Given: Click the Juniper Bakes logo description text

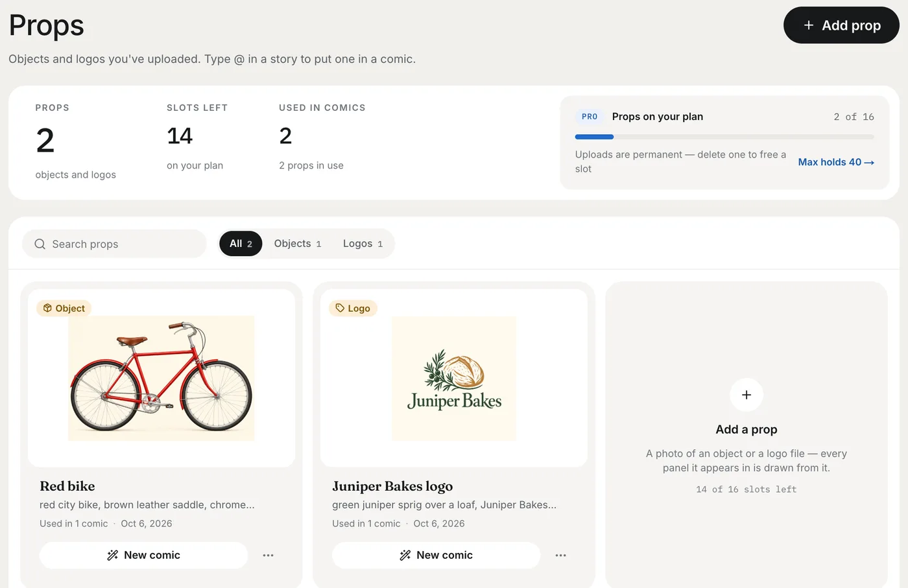Looking at the screenshot, I should point(444,505).
